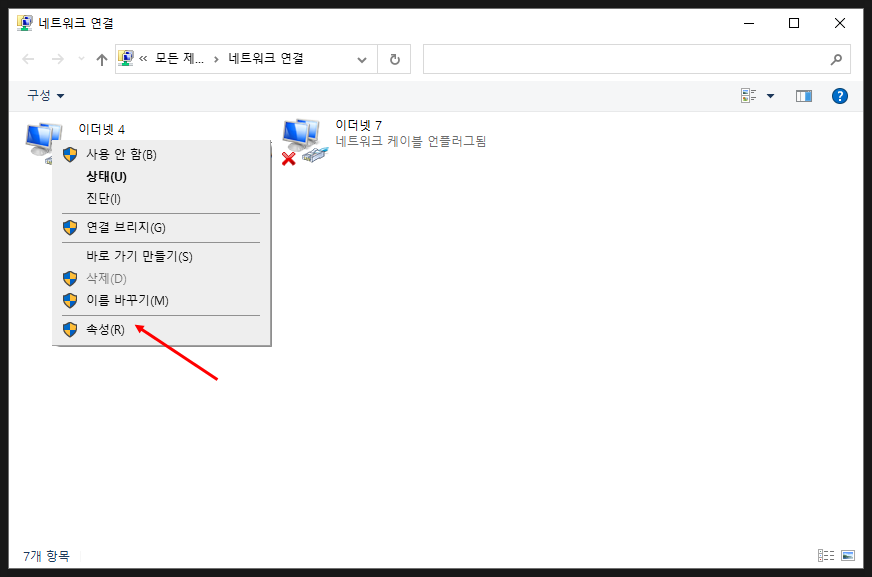Click shield icon next to 속성(R)

(70, 330)
